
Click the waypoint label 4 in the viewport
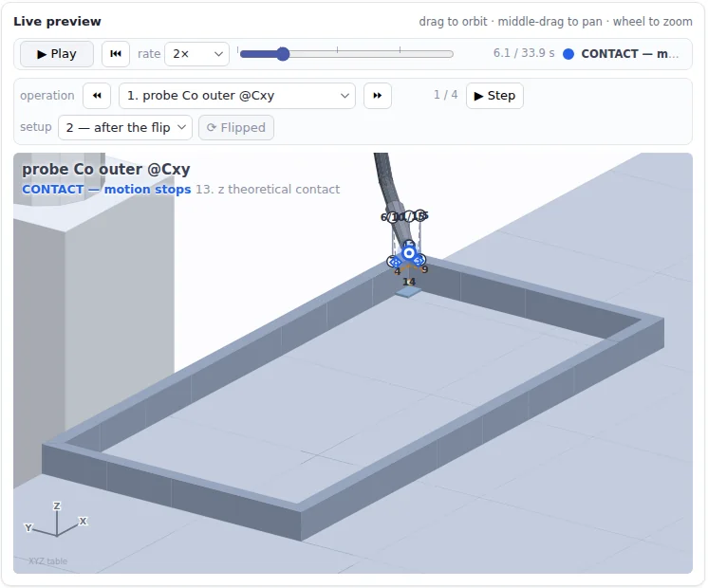[398, 271]
